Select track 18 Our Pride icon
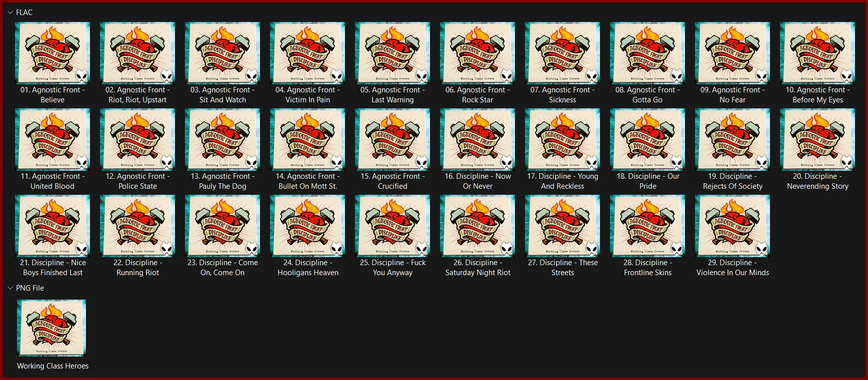Image resolution: width=868 pixels, height=380 pixels. click(x=647, y=139)
